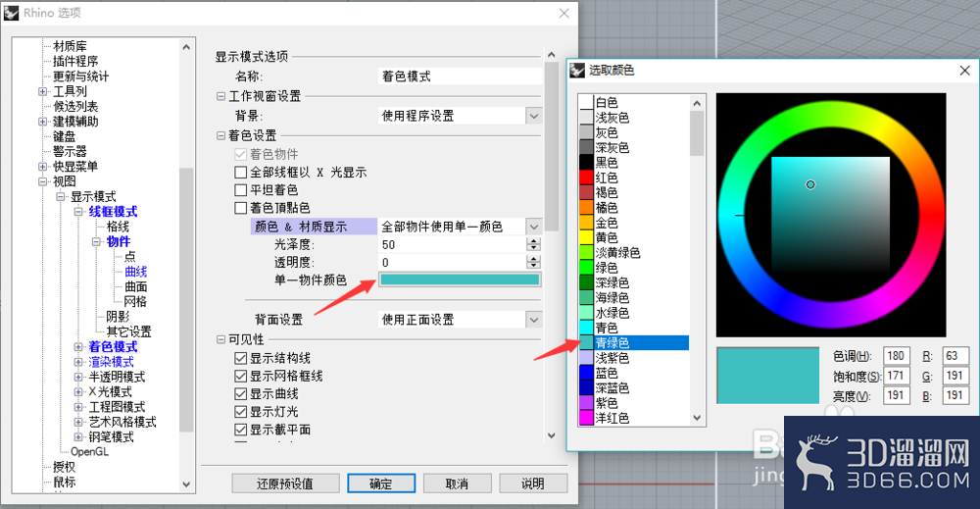Click the large teal preview swatch

click(x=767, y=376)
